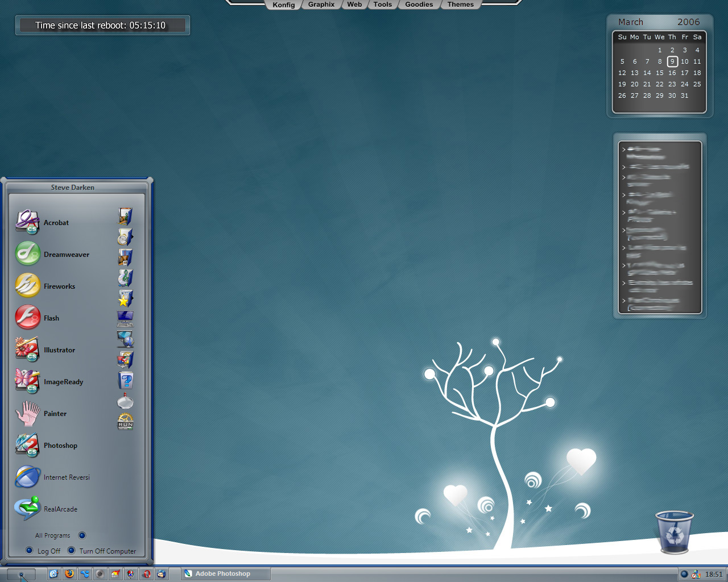This screenshot has height=582, width=728.
Task: Click Log Off in the start menu
Action: (43, 551)
